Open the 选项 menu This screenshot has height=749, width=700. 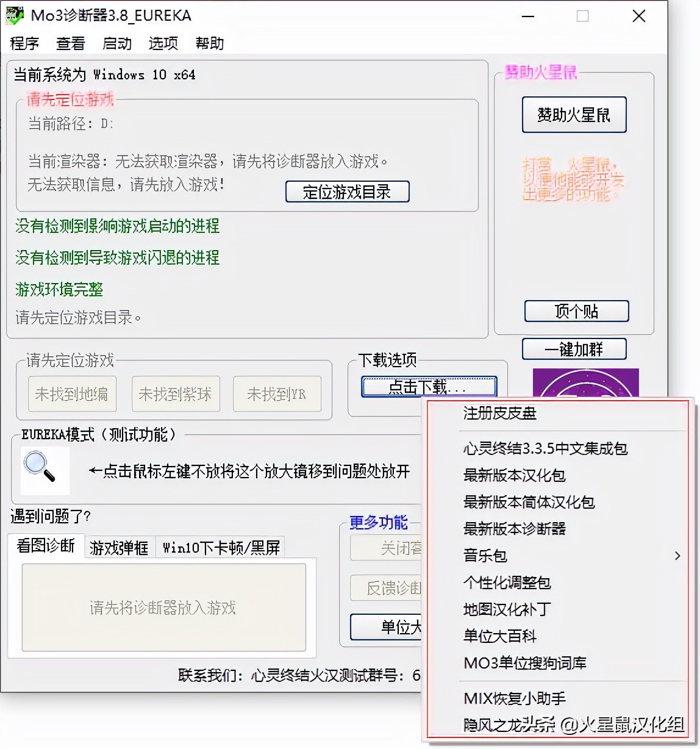coord(162,43)
